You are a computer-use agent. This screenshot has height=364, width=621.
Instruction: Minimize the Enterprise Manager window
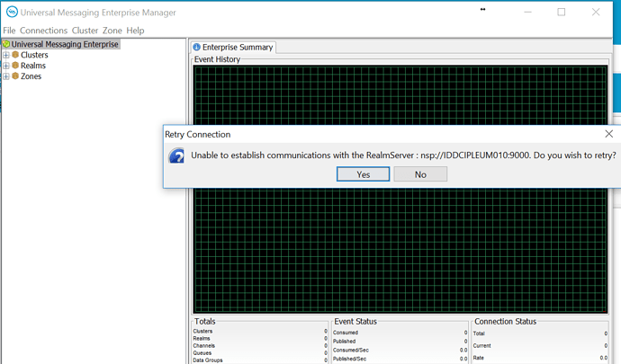click(527, 12)
